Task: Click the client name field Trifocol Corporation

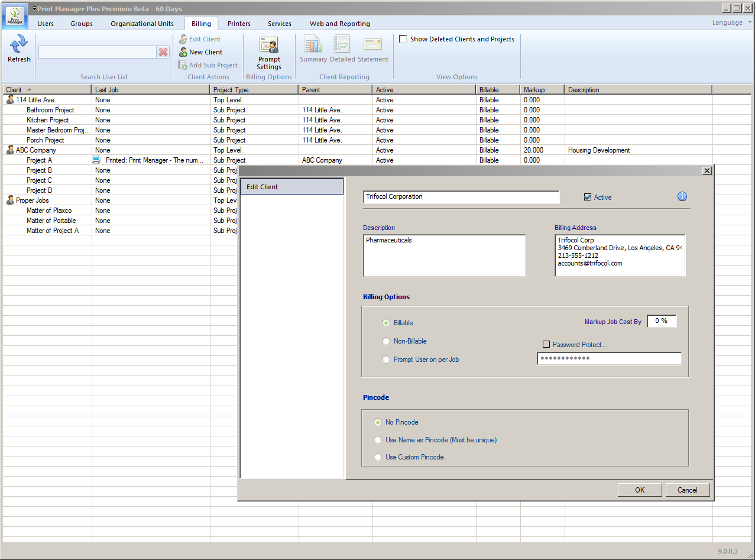Action: [x=461, y=197]
